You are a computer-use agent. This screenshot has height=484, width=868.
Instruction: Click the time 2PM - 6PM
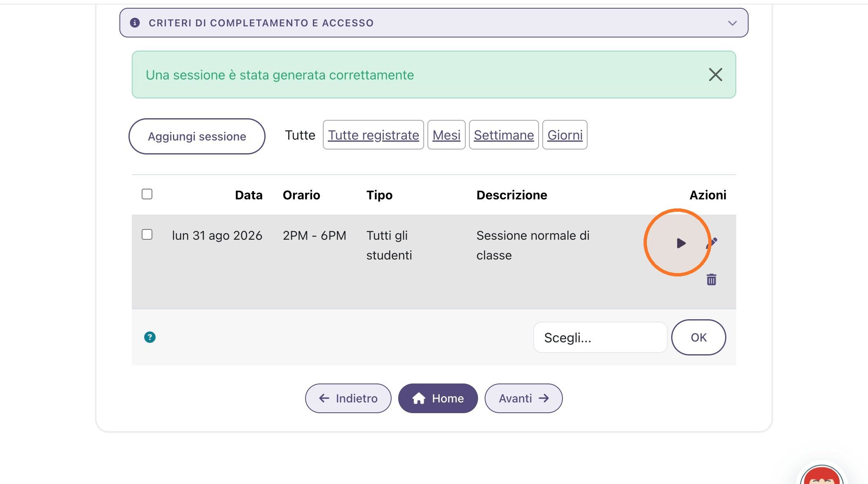click(315, 236)
